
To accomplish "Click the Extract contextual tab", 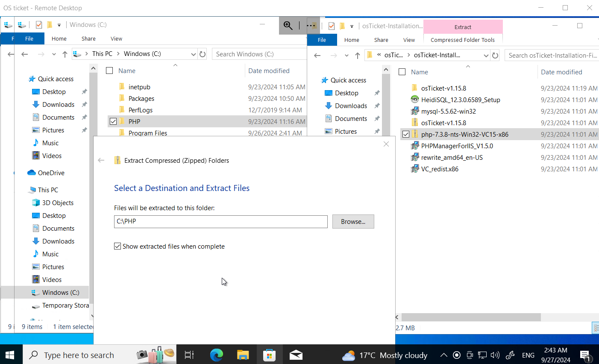I will [463, 27].
